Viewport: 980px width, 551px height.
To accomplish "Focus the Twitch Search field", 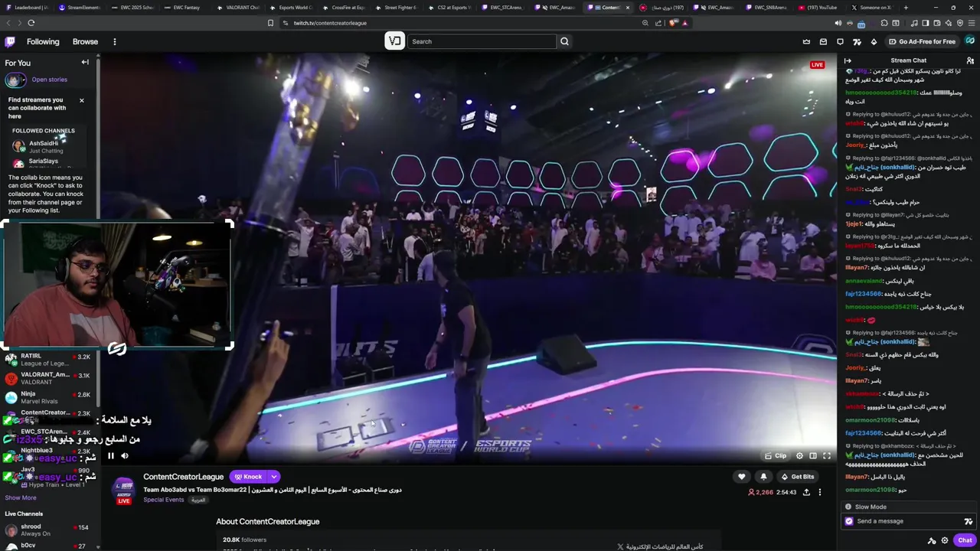I will pyautogui.click(x=482, y=41).
